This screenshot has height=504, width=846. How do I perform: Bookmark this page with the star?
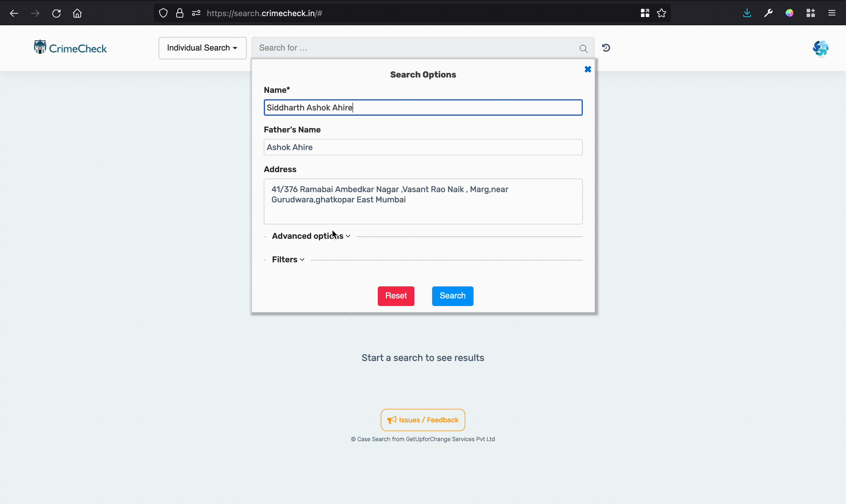662,13
